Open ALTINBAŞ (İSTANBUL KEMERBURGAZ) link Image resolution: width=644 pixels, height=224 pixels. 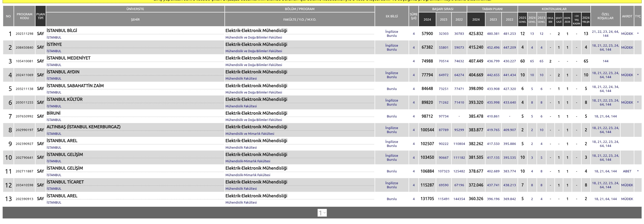pos(84,127)
